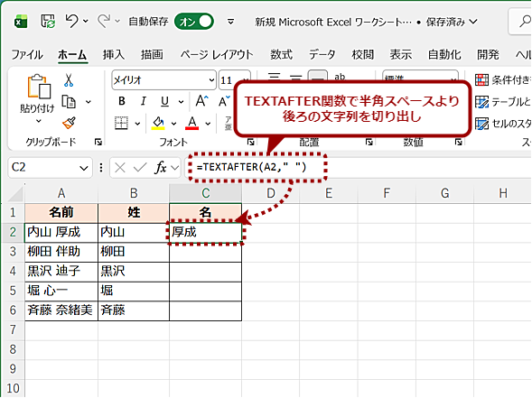Open the Font dialog launcher
This screenshot has width=532, height=398.
click(251, 142)
